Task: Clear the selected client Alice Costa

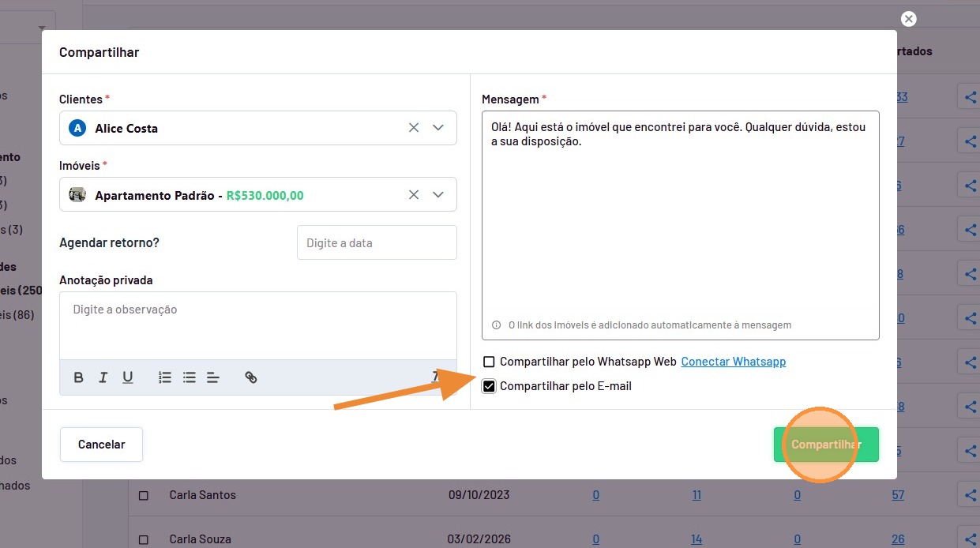Action: (414, 128)
